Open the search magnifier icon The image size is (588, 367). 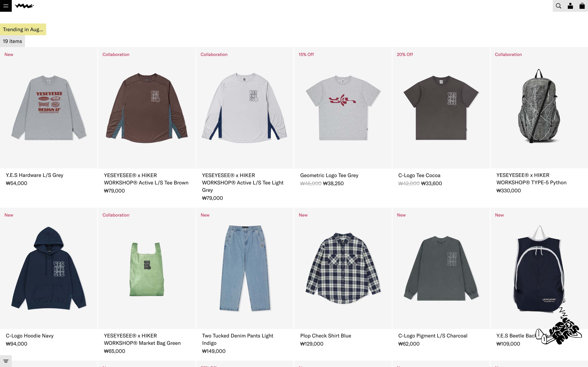coord(558,6)
